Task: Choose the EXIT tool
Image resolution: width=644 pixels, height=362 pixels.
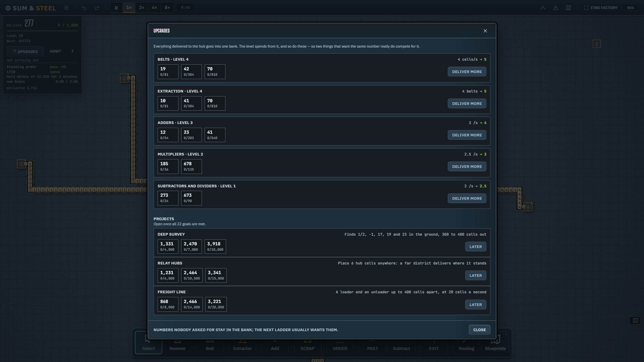Action: [x=434, y=343]
